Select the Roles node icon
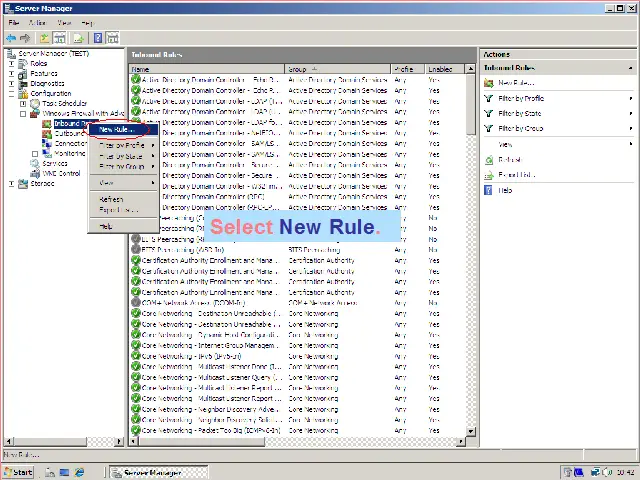640x480 pixels. point(23,64)
